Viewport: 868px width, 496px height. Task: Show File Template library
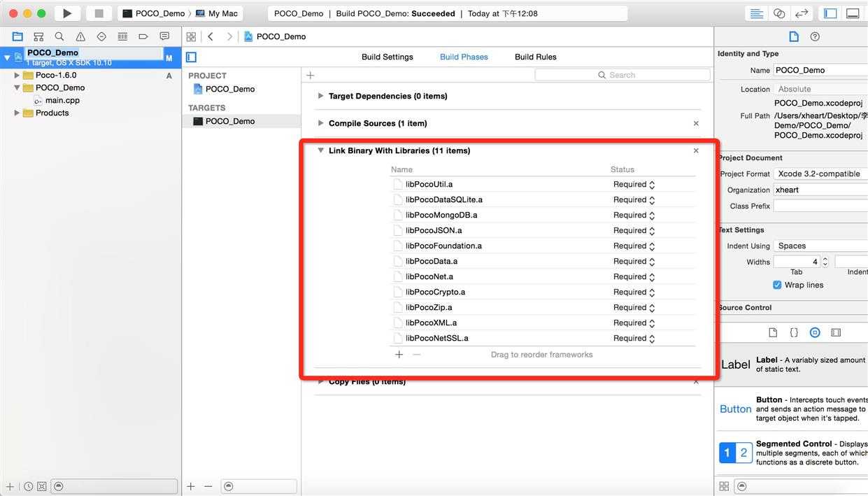773,332
